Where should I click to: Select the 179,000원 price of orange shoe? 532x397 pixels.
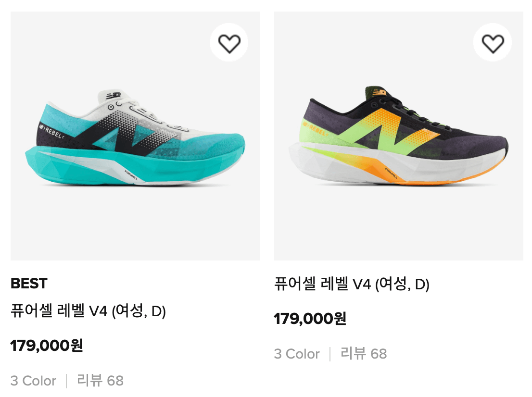[x=310, y=319]
